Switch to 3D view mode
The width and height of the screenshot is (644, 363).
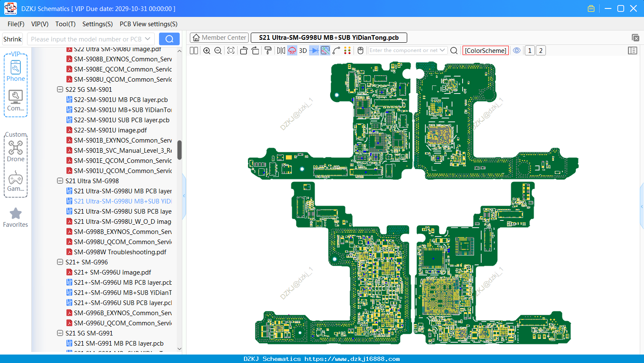pos(303,51)
